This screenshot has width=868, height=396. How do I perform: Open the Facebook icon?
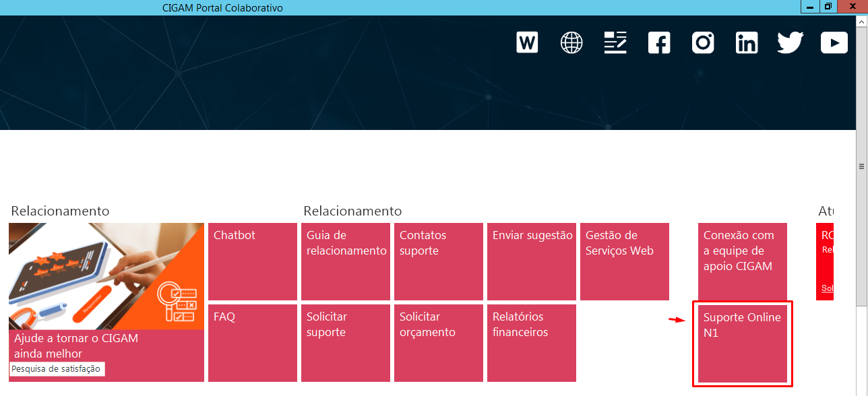coord(659,42)
